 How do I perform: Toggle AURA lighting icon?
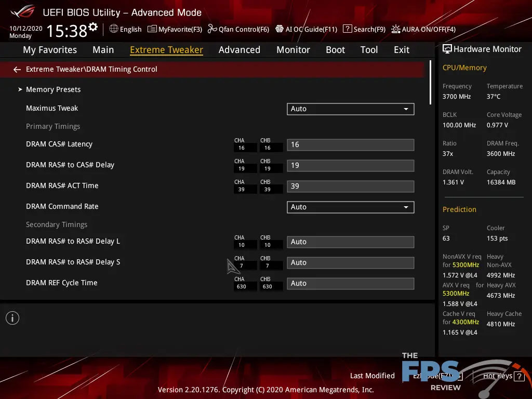click(395, 29)
